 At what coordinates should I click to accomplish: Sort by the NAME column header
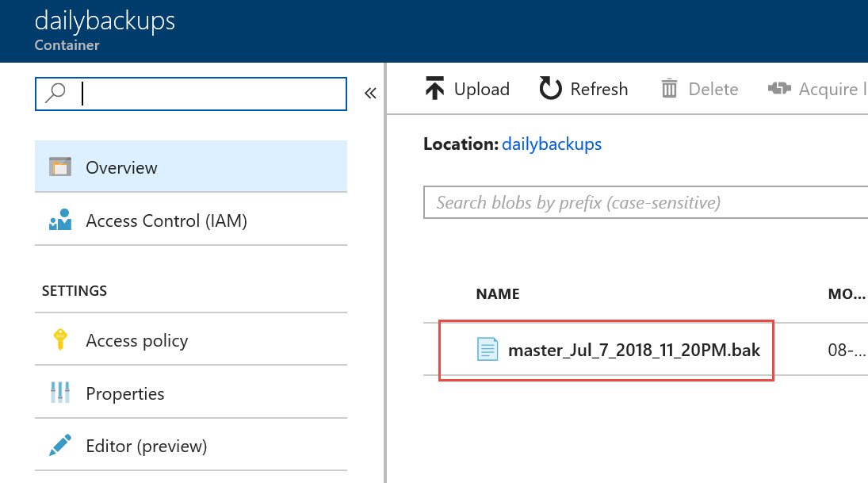[498, 293]
